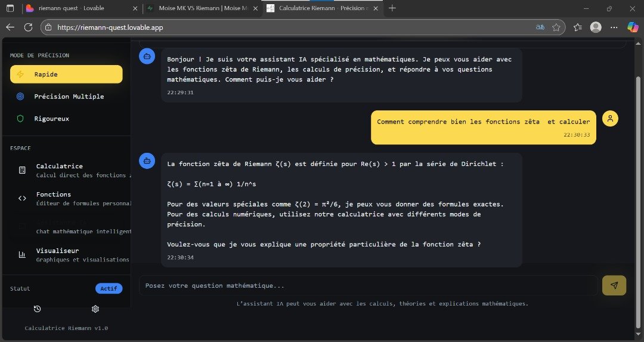Click the robot avatar beside the zêta definition reply
Viewport: 644px width, 342px height.
pyautogui.click(x=147, y=161)
